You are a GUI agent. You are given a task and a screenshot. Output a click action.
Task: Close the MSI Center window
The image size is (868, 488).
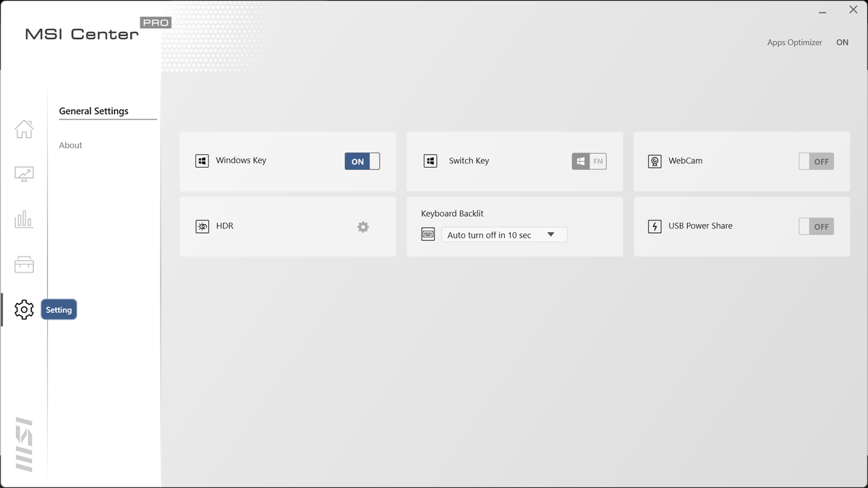[x=853, y=10]
